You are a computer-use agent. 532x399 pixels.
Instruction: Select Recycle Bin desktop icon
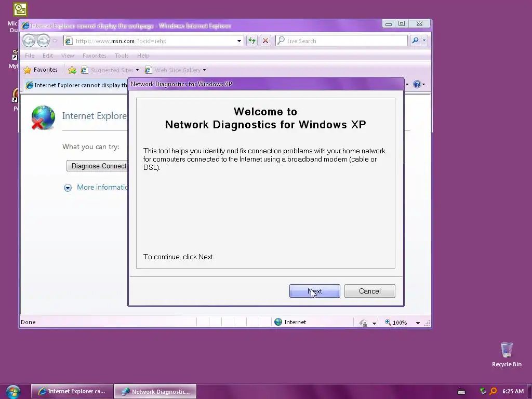507,354
